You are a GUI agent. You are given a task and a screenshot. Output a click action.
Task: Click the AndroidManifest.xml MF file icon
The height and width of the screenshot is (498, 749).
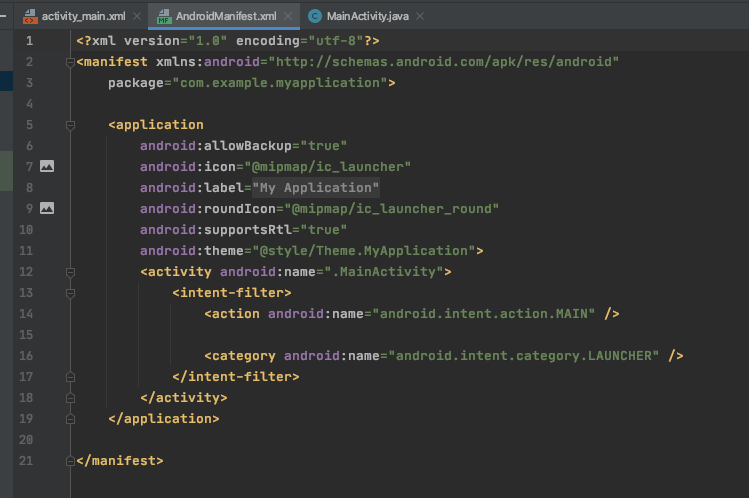coord(164,16)
